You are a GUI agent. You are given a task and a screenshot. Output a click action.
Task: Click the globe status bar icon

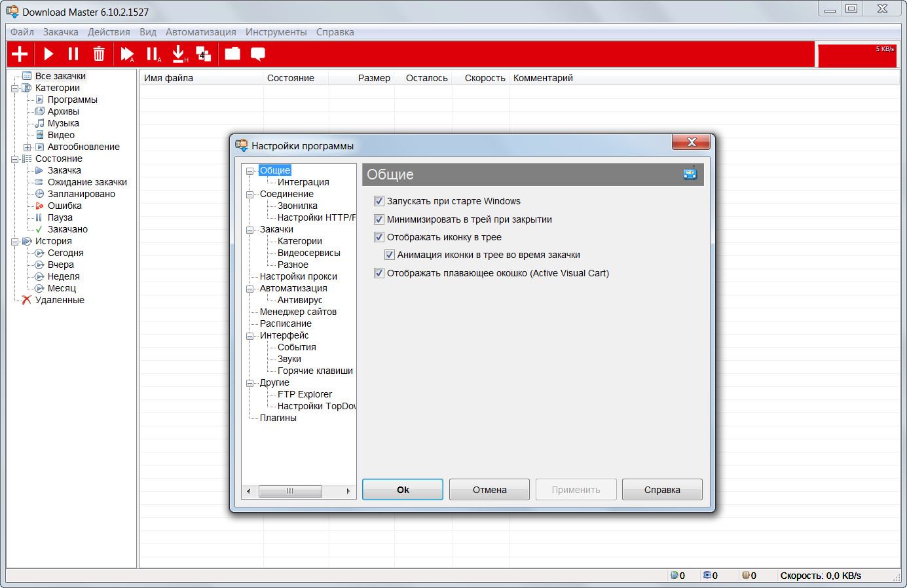tap(675, 576)
